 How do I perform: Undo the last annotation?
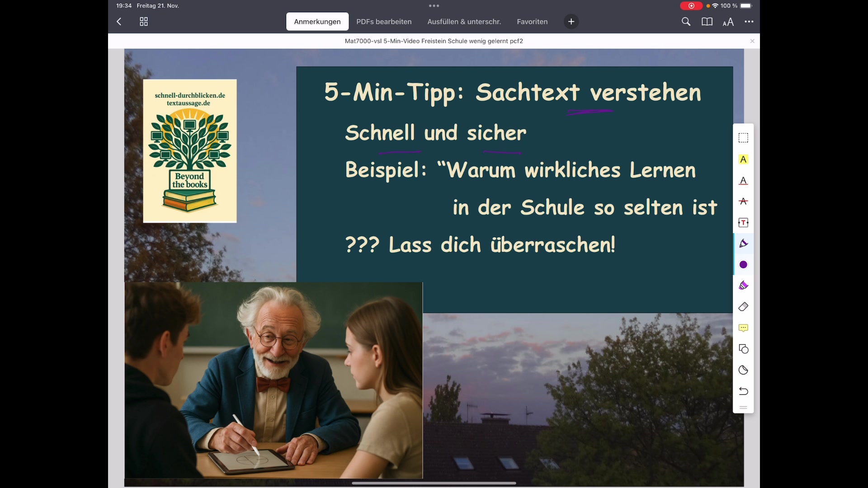coord(743,391)
